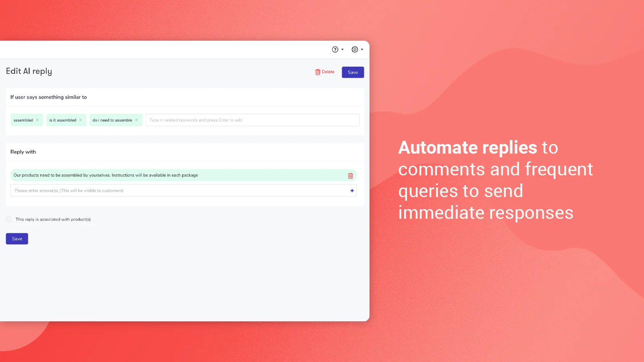
Task: Click the help question mark icon
Action: pyautogui.click(x=335, y=49)
